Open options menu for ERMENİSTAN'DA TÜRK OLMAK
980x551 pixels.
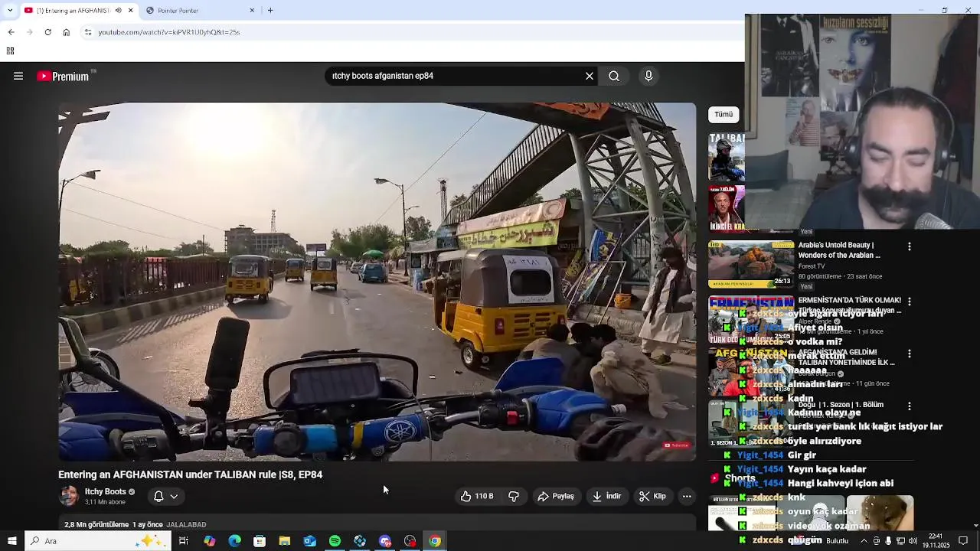click(909, 301)
